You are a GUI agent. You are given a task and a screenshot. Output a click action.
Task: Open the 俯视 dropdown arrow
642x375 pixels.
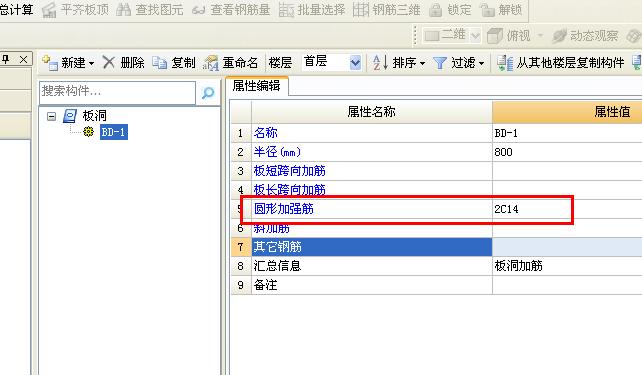coord(540,36)
